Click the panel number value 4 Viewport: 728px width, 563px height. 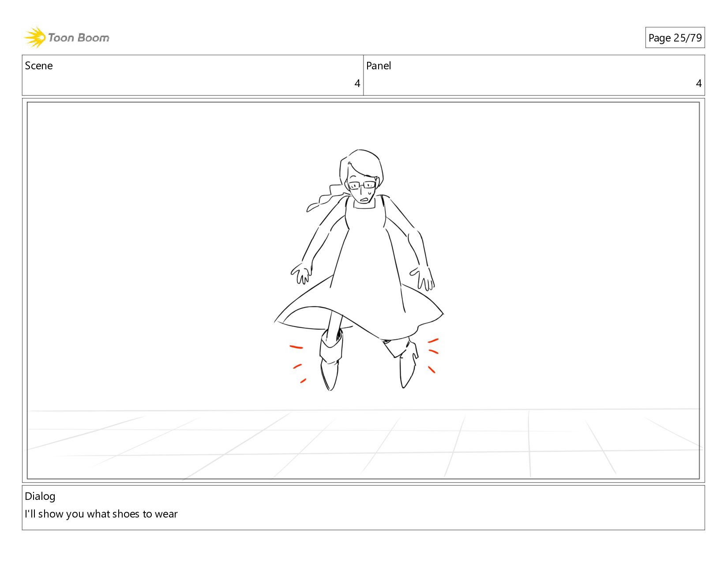point(698,83)
